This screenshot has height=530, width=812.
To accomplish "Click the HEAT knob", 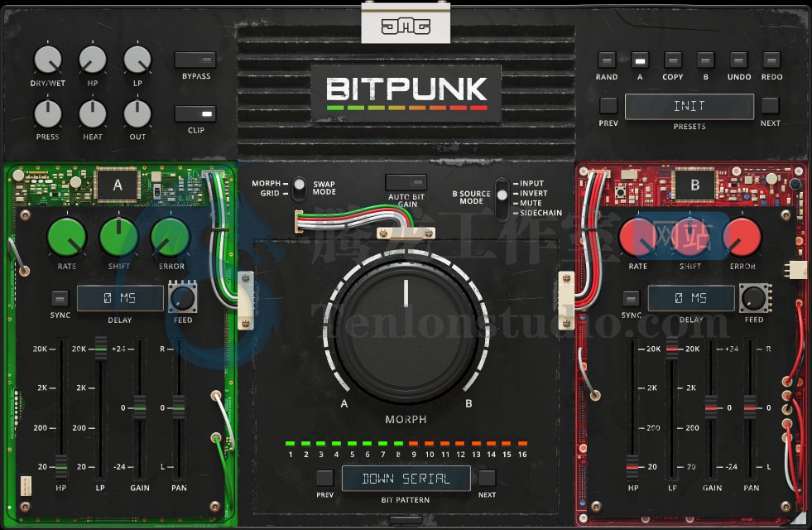I will (92, 113).
